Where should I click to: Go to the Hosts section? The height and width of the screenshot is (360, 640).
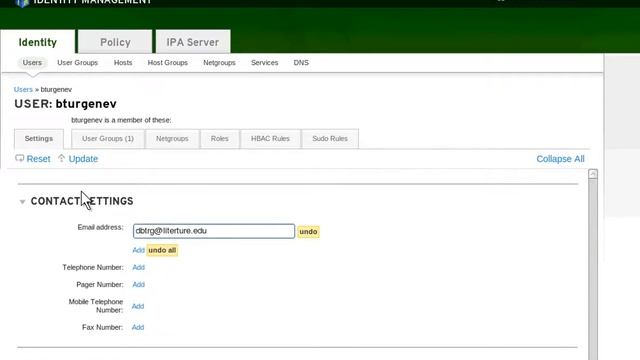(x=123, y=62)
